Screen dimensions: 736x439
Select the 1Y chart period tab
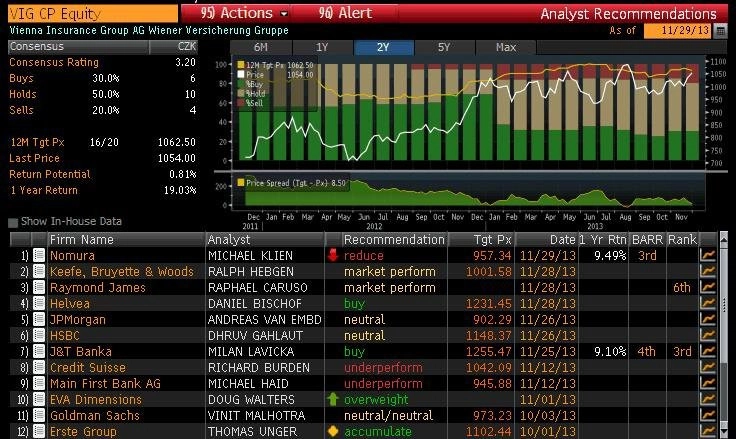[322, 47]
